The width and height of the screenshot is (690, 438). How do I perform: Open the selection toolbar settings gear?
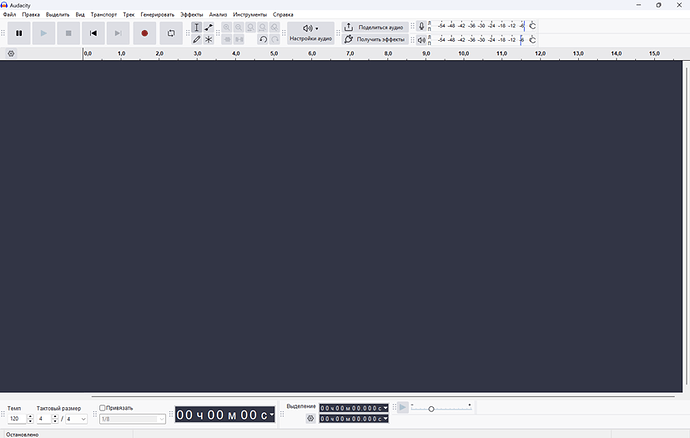(x=311, y=419)
